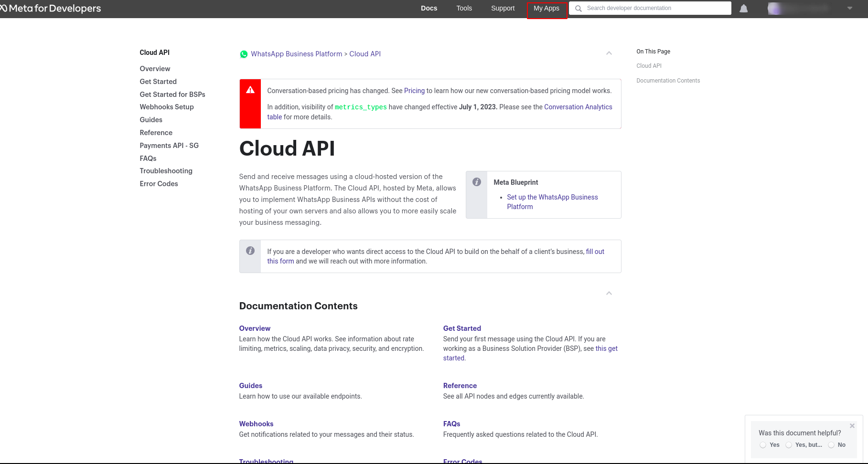Click the Meta for Developers logo
Viewport: 868px width, 464px height.
(51, 9)
